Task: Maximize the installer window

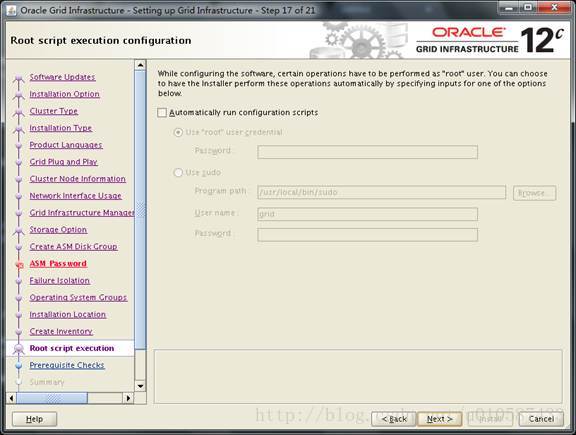Action: coord(529,8)
